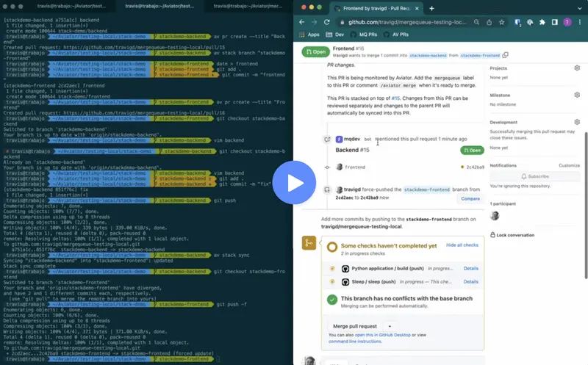588x365 pixels.
Task: Open commit 2c42ba9 link
Action: pos(475,167)
